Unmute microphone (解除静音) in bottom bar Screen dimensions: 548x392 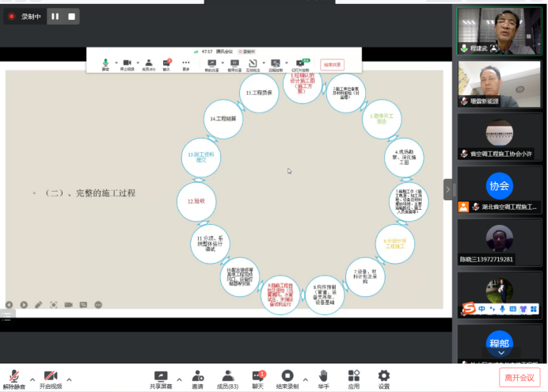14,379
